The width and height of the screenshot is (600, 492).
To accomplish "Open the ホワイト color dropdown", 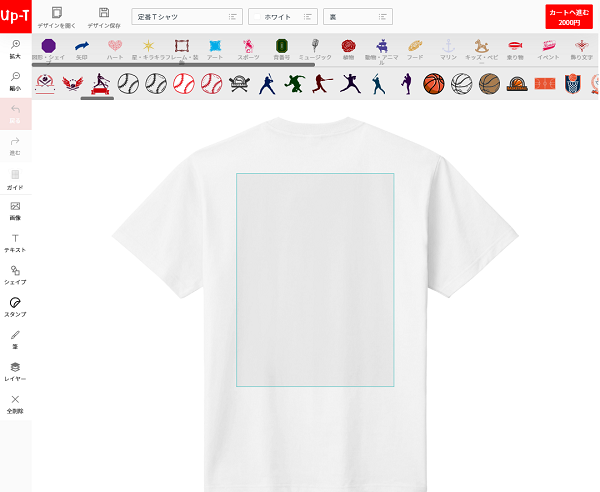I will [x=283, y=17].
